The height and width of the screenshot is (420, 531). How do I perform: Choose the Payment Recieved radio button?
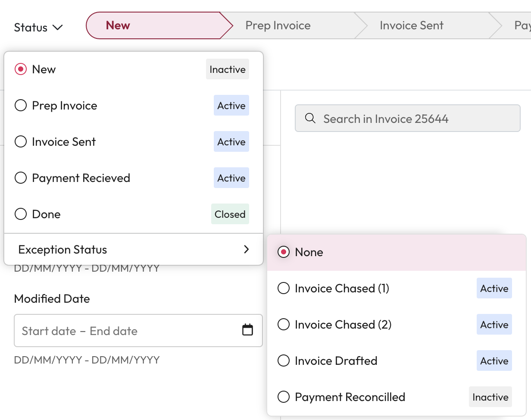tap(21, 178)
